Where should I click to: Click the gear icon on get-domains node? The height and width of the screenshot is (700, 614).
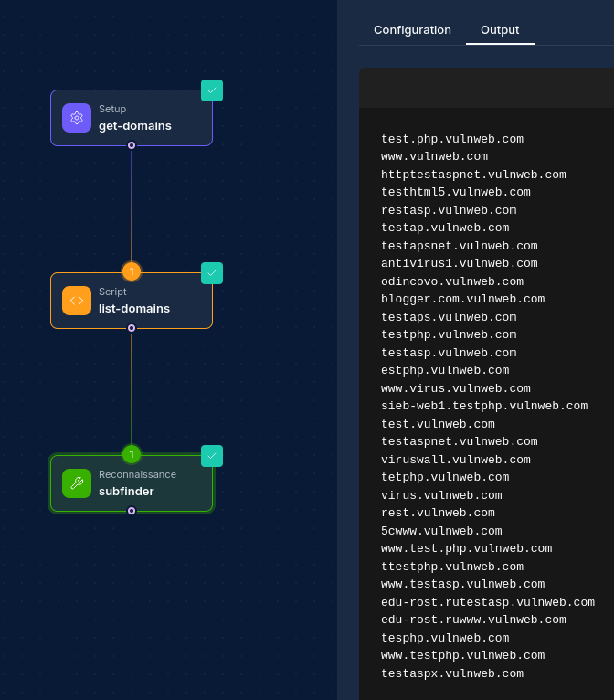(x=77, y=118)
